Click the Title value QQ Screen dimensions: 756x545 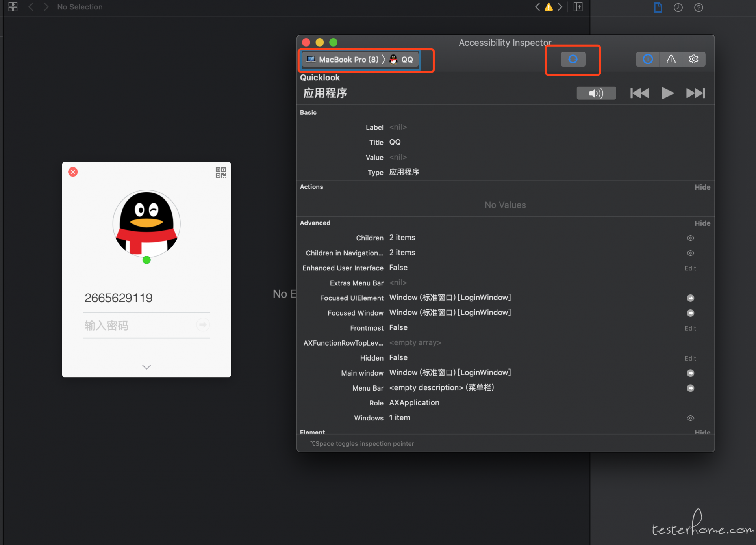(395, 142)
